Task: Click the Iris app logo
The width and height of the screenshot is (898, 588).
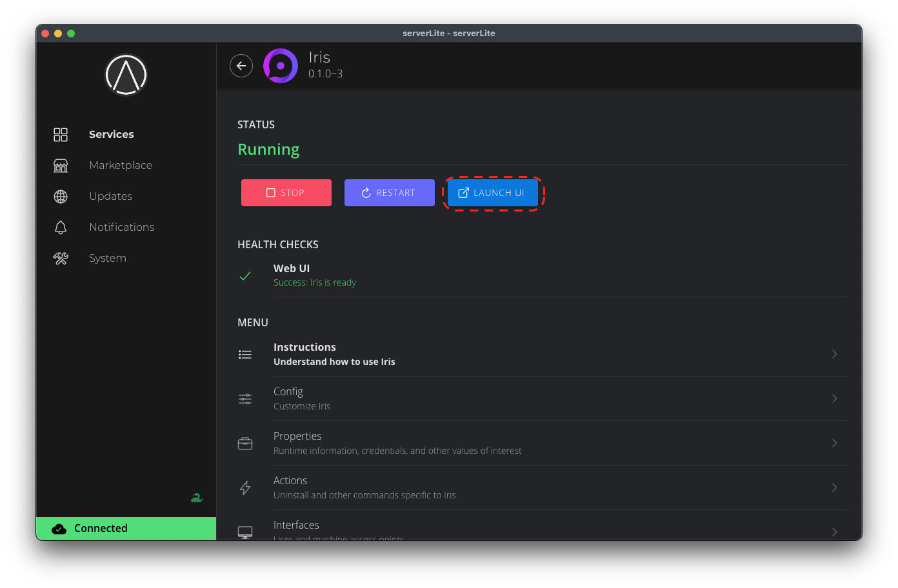Action: click(x=281, y=66)
